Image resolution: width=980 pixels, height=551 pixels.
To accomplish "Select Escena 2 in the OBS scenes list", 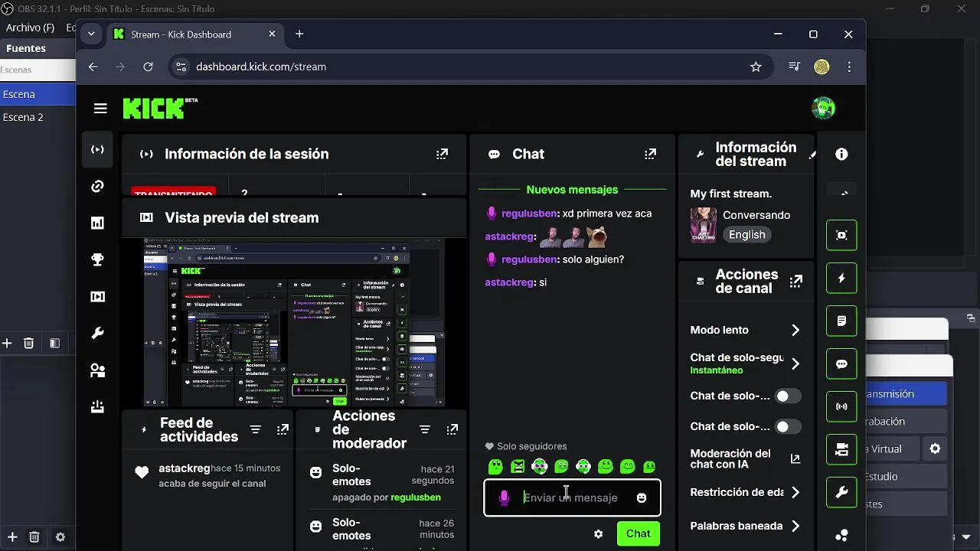I will point(38,117).
